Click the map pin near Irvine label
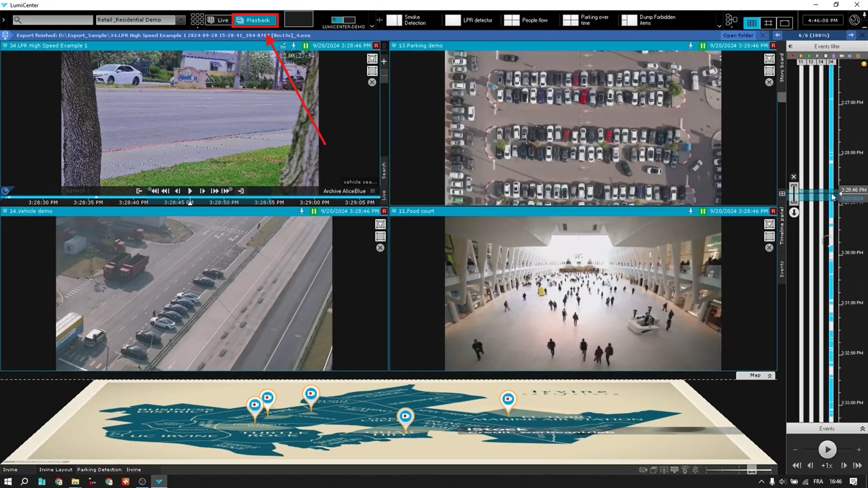 point(508,400)
